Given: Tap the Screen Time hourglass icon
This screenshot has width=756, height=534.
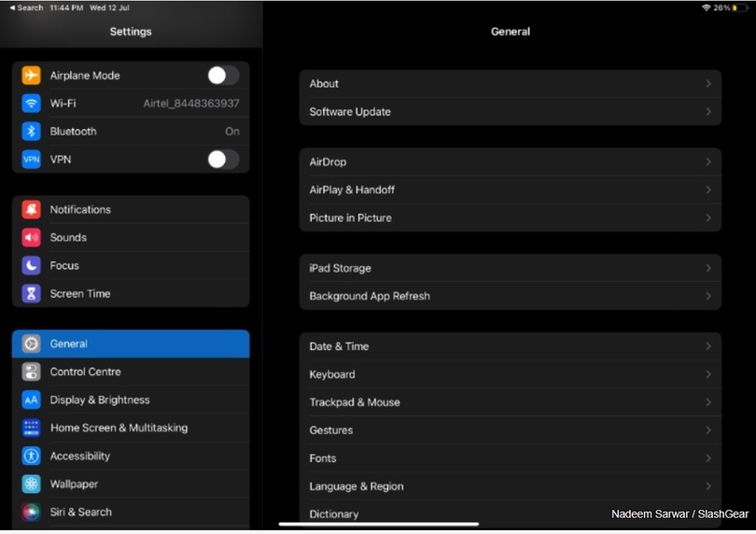Looking at the screenshot, I should [x=32, y=293].
